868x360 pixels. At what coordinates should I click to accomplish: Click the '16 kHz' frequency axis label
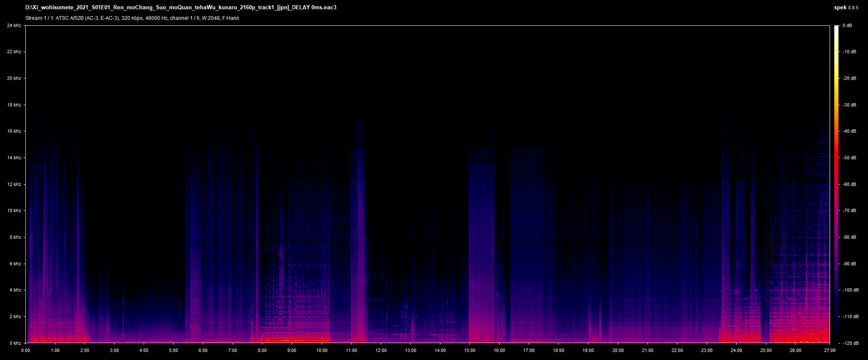click(14, 131)
